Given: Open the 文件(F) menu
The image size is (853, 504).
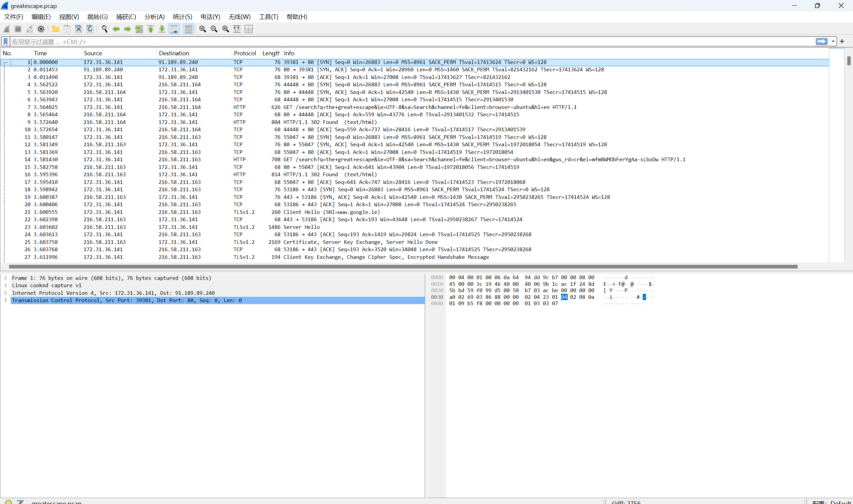Looking at the screenshot, I should pos(14,17).
